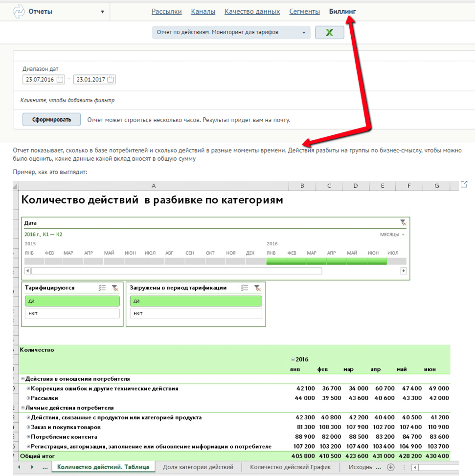Open the Отчеты section dropdown
This screenshot has height=476, width=475.
(x=102, y=12)
